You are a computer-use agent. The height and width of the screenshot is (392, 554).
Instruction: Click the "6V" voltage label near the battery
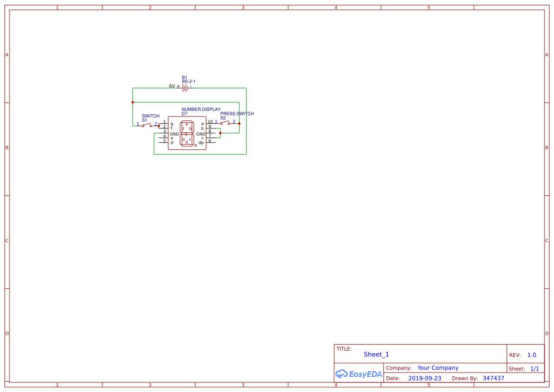pyautogui.click(x=172, y=86)
